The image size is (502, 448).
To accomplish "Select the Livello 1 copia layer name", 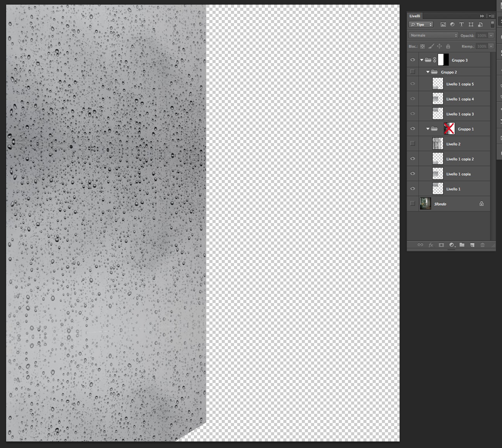I will (x=458, y=174).
